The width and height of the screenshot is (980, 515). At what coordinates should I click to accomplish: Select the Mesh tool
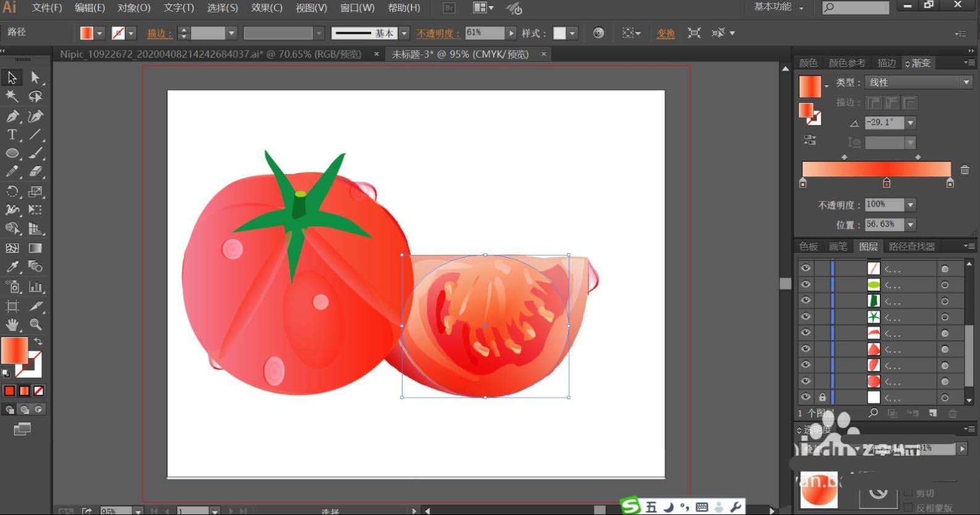click(x=12, y=248)
